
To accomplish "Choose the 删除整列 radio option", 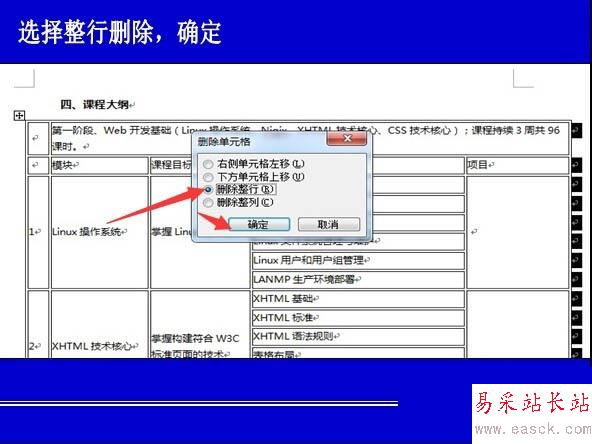I will point(208,202).
